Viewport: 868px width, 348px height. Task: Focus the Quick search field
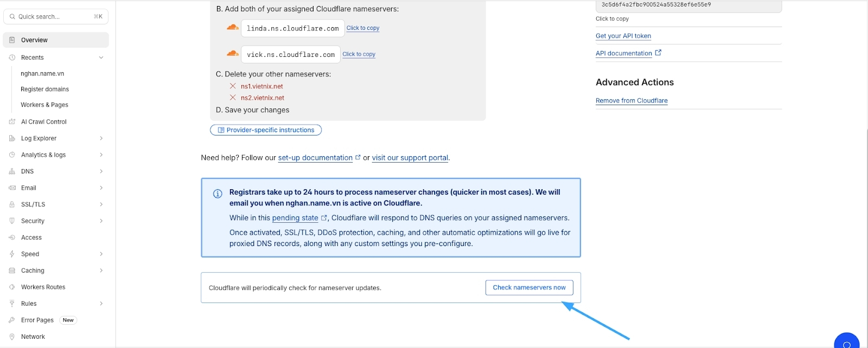point(56,17)
